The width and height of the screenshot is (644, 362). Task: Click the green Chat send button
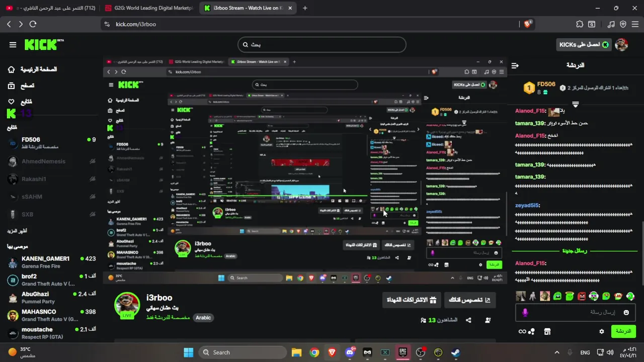(623, 331)
